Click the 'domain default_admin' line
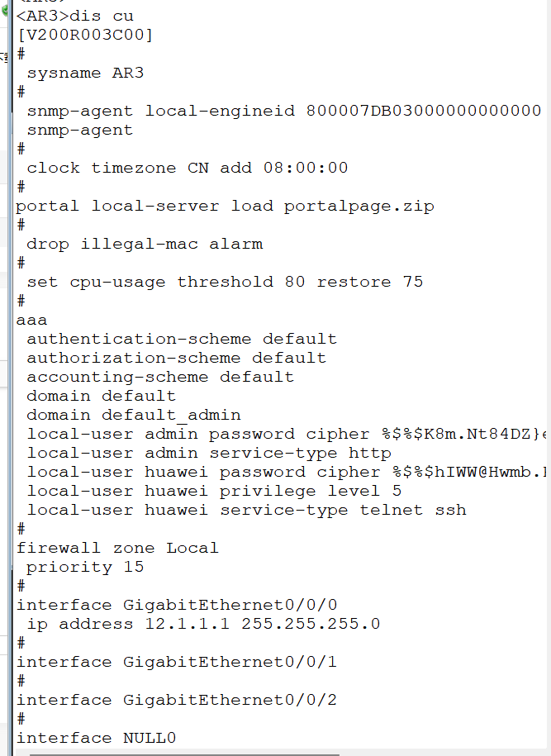 point(134,415)
